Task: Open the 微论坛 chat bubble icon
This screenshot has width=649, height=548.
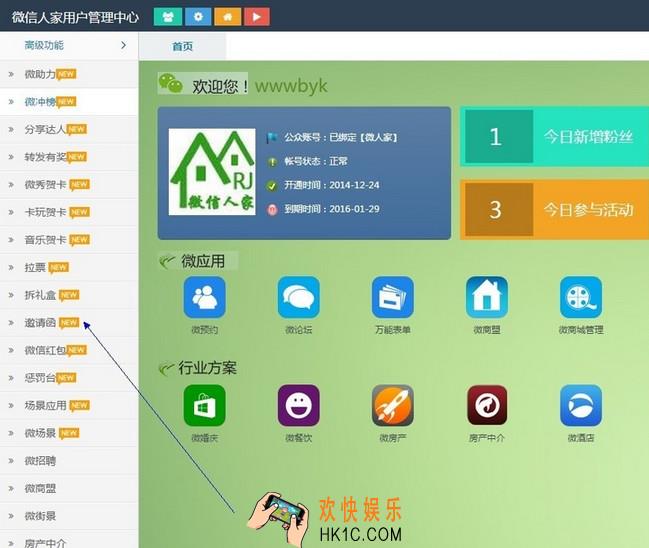Action: tap(298, 297)
